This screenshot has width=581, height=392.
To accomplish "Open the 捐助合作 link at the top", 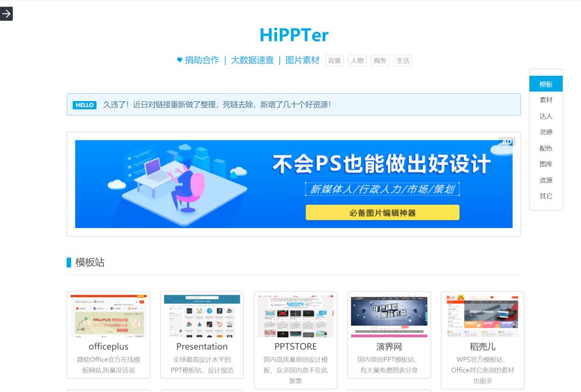I will click(x=201, y=60).
